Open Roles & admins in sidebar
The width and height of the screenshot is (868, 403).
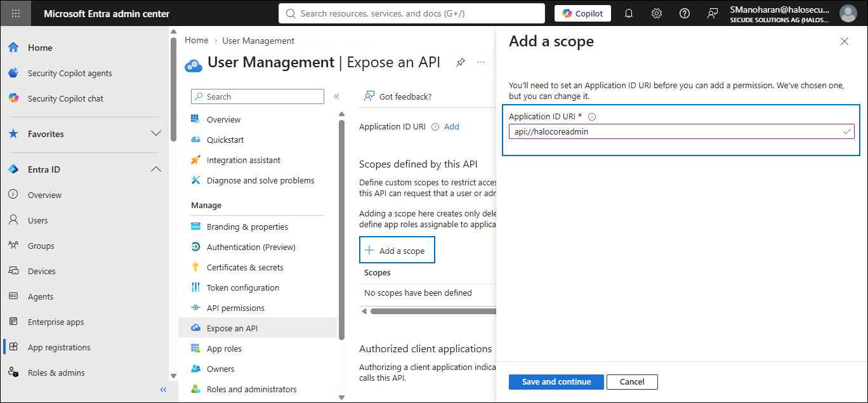(x=56, y=373)
